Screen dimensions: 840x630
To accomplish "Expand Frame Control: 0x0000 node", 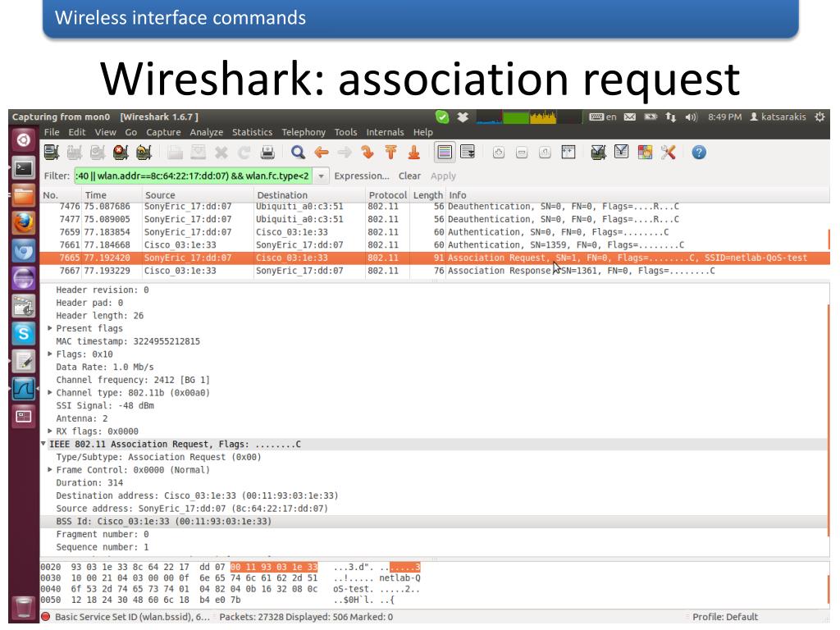I will (x=50, y=470).
